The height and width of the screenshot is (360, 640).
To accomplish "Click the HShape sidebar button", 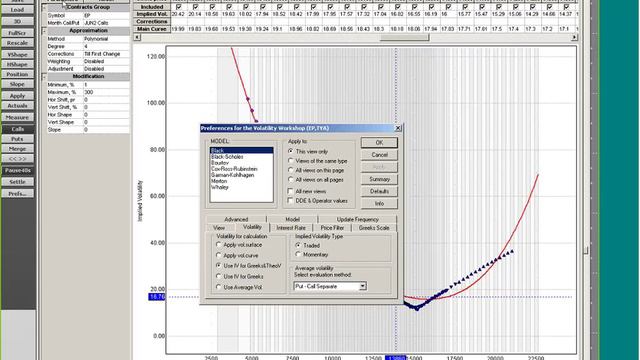I will click(17, 64).
